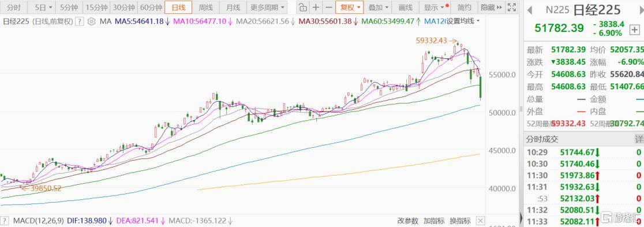644x227 pixels.
Task: Switch to 60分钟 period tab
Action: (x=151, y=8)
